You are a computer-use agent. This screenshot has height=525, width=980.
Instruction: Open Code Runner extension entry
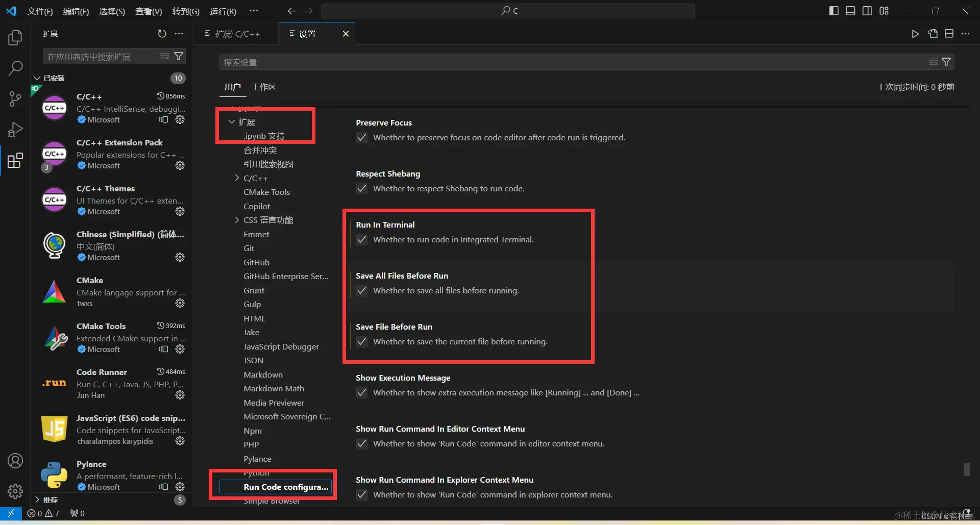pyautogui.click(x=112, y=383)
